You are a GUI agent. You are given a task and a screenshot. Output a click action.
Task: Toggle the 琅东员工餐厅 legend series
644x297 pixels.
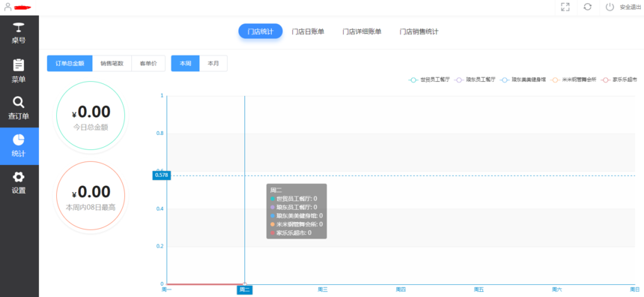[x=475, y=79]
